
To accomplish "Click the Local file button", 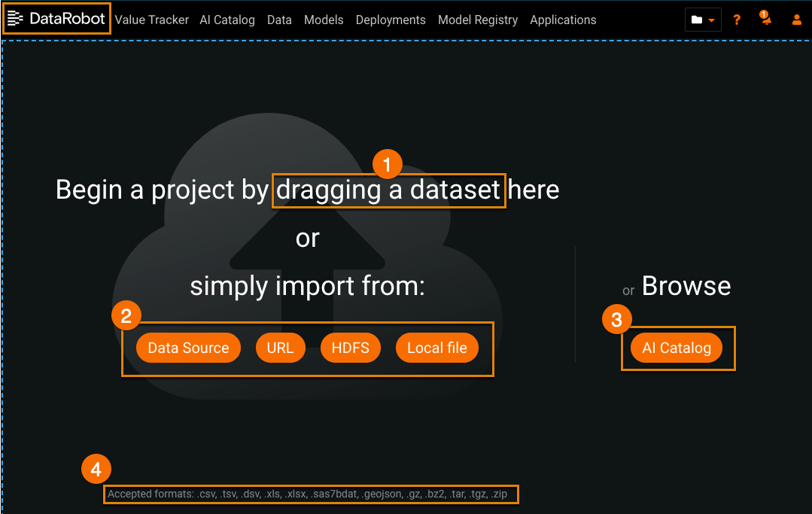I will [x=437, y=348].
